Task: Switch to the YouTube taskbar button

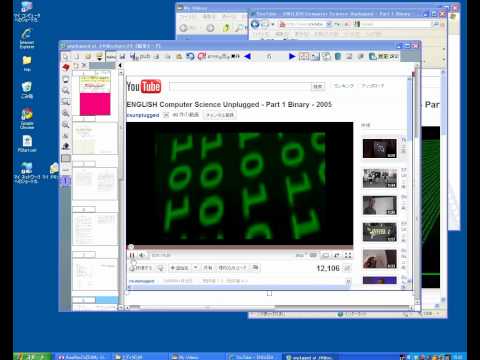Action: [254, 357]
